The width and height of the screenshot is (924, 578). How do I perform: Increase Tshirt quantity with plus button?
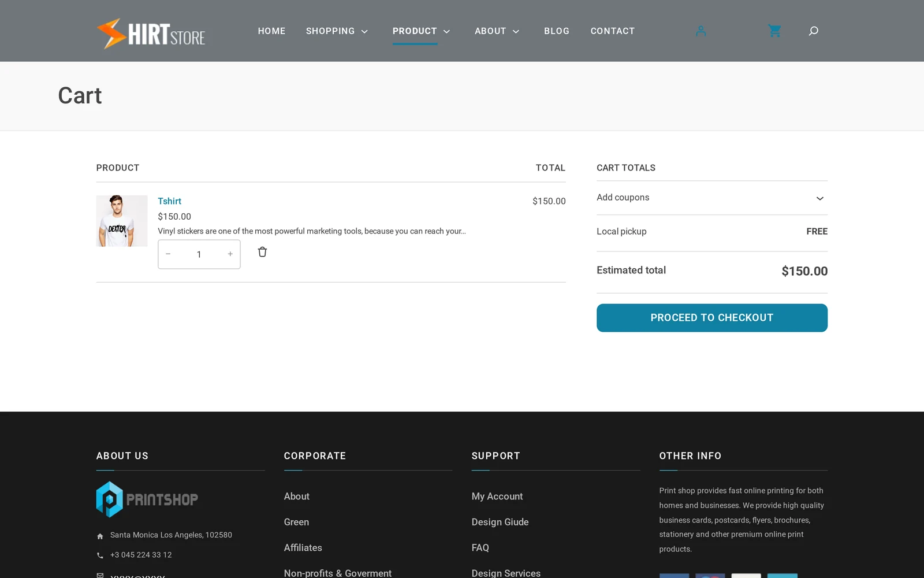point(230,254)
